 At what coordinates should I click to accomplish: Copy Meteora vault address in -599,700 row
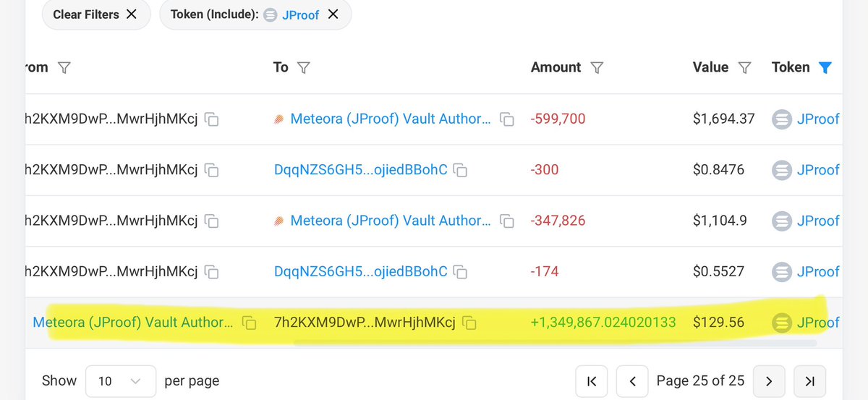[507, 119]
